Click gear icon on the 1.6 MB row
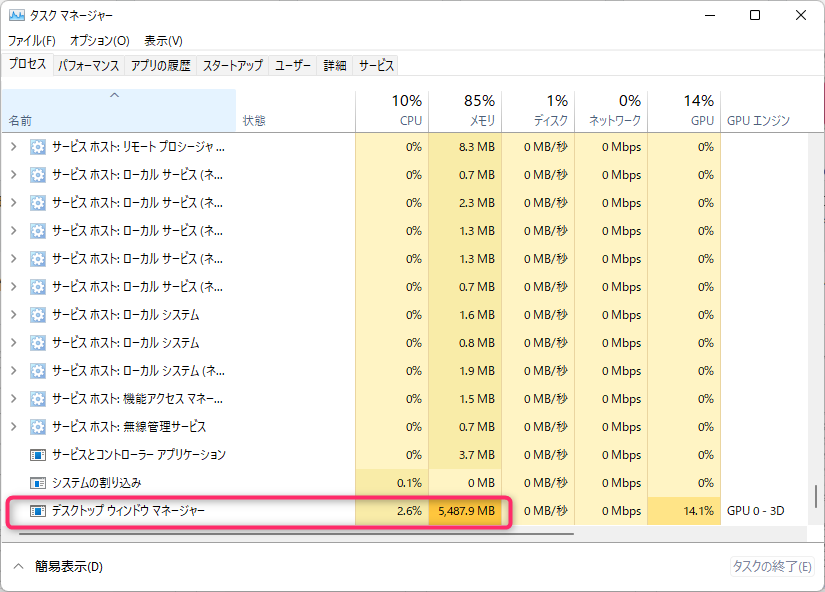Viewport: 825px width, 592px height. click(37, 315)
